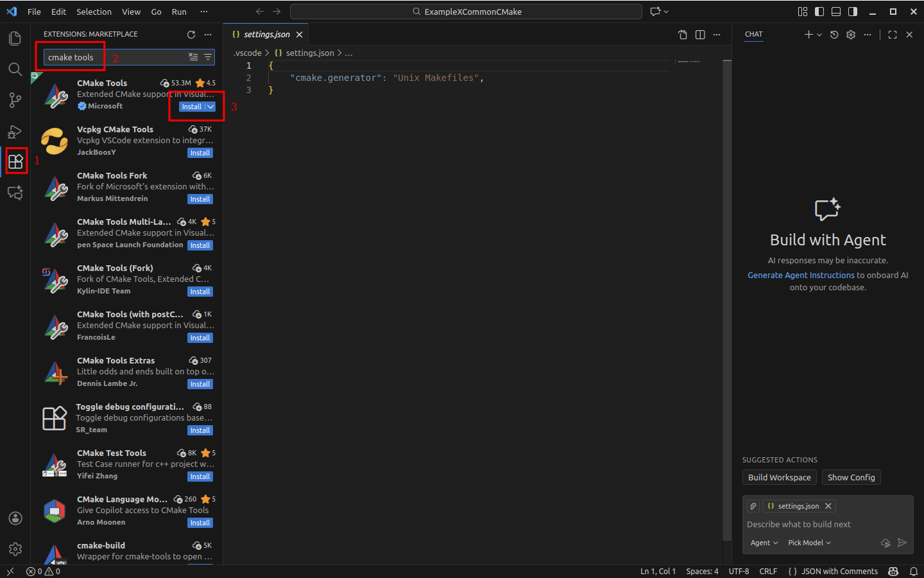Viewport: 924px width, 578px height.
Task: Open the Extensions view icon
Action: pos(15,161)
